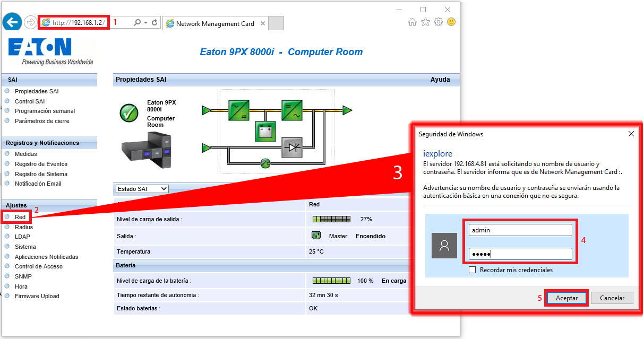Open the Estado SAI dropdown

pos(142,189)
